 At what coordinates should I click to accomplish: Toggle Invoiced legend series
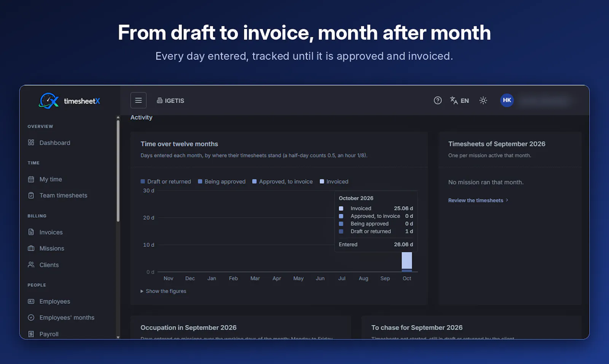pos(334,181)
